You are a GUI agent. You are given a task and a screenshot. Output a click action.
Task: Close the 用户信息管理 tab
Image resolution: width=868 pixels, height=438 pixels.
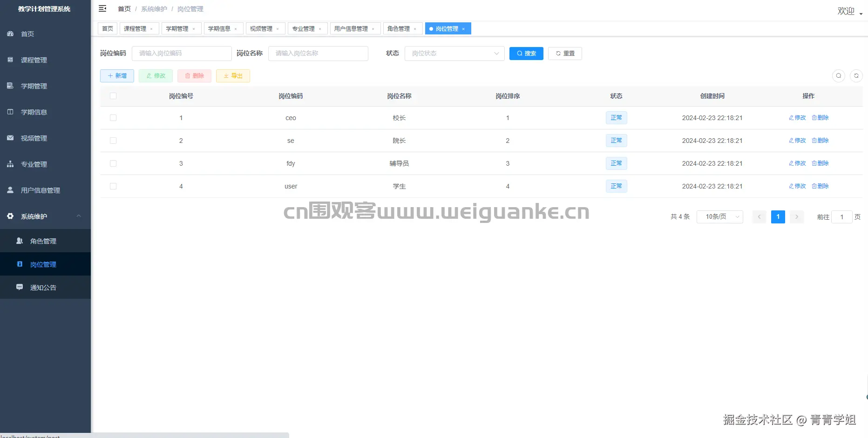(373, 29)
